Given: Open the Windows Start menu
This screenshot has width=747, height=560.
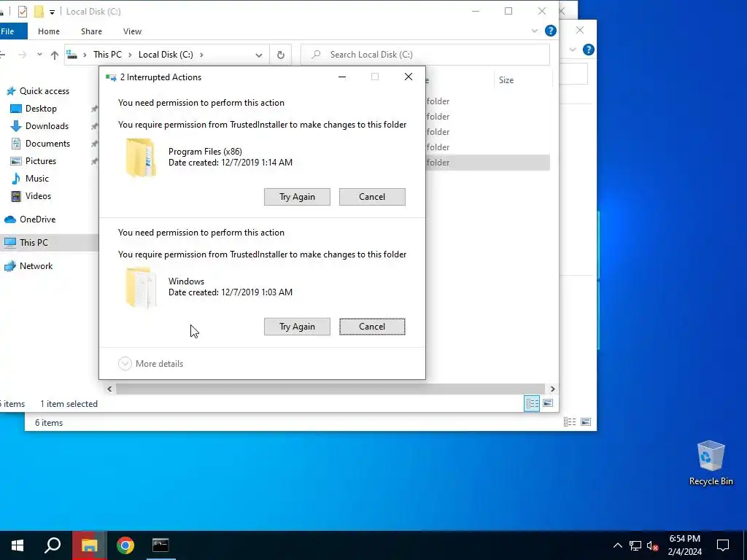Looking at the screenshot, I should 18,545.
